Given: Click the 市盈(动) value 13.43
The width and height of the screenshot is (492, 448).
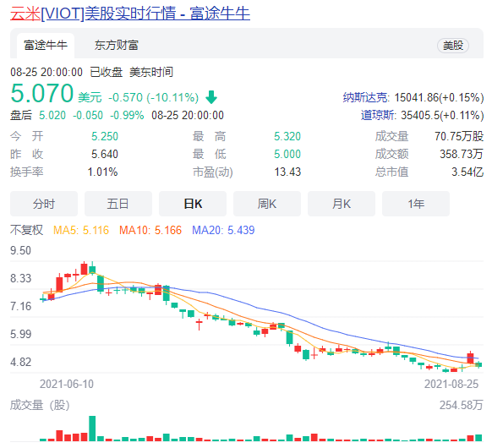Looking at the screenshot, I should (x=287, y=172).
